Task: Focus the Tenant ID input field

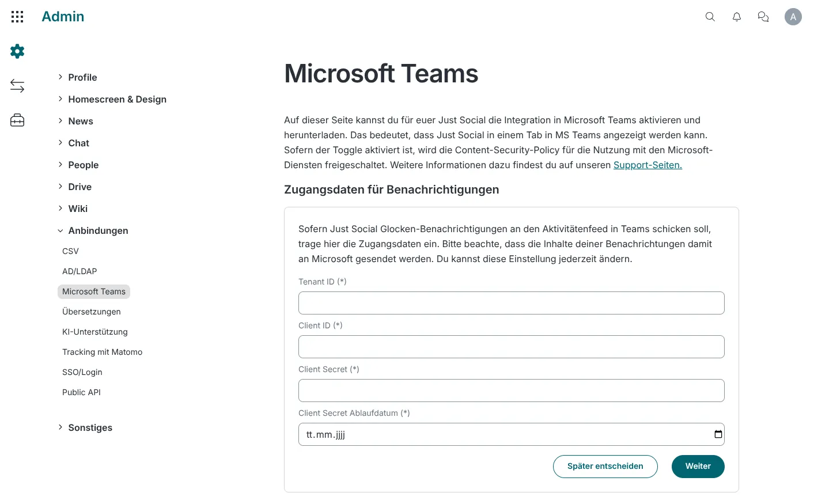Action: click(512, 303)
